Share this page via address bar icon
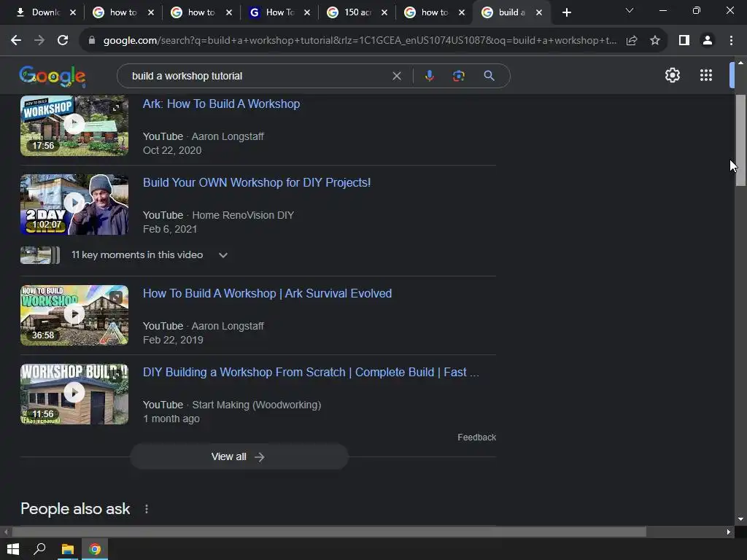The width and height of the screenshot is (747, 560). coord(632,41)
